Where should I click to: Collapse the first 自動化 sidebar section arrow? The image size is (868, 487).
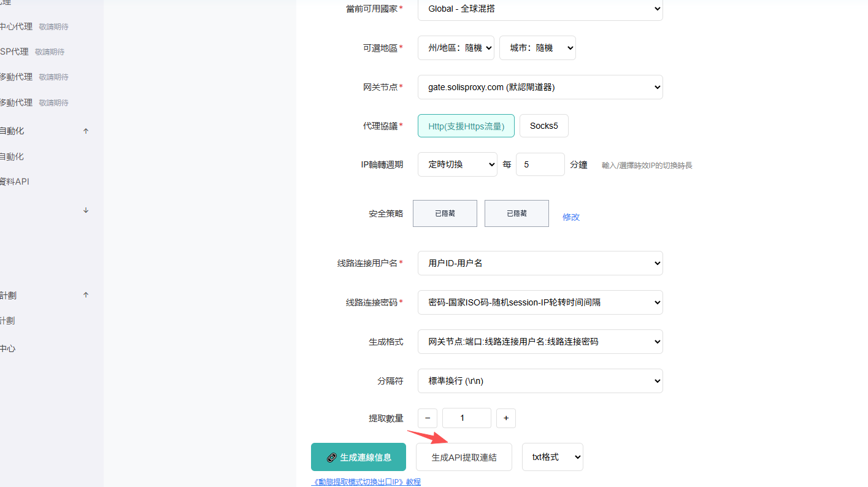click(86, 131)
